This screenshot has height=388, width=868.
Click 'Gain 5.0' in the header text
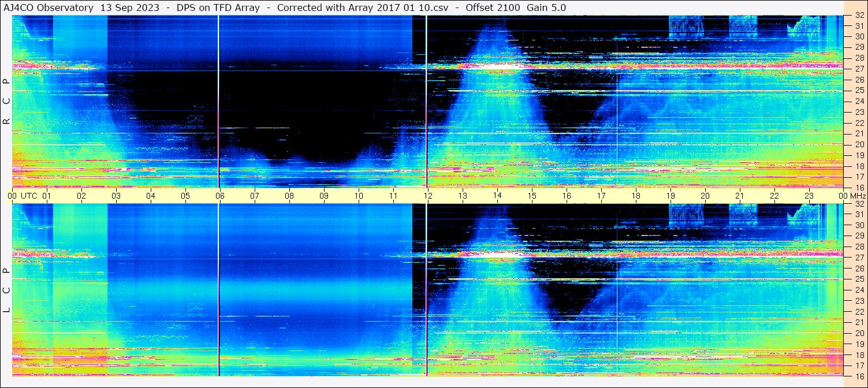(x=546, y=8)
